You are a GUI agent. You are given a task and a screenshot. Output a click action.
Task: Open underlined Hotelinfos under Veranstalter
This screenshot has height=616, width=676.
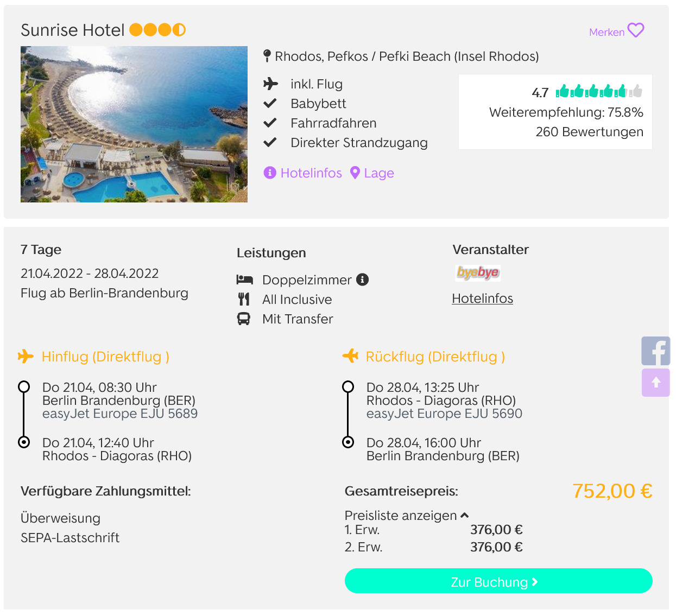pos(483,299)
